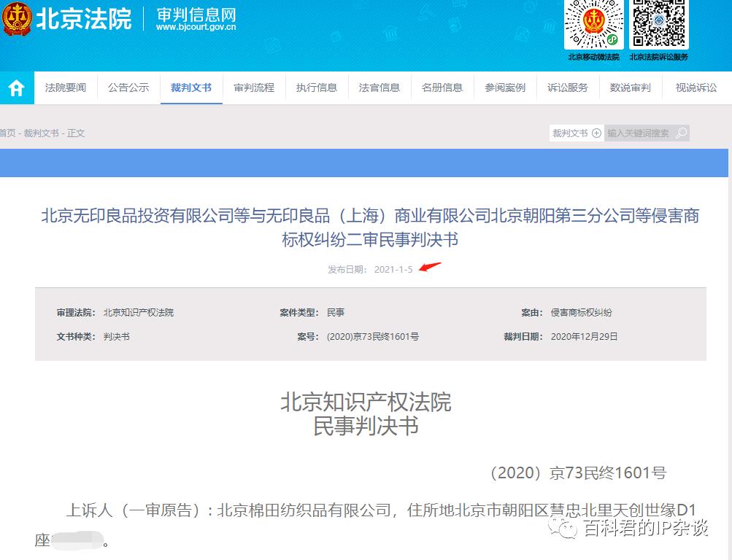Open the 数说审判 nav item
The image size is (732, 560).
tap(632, 87)
